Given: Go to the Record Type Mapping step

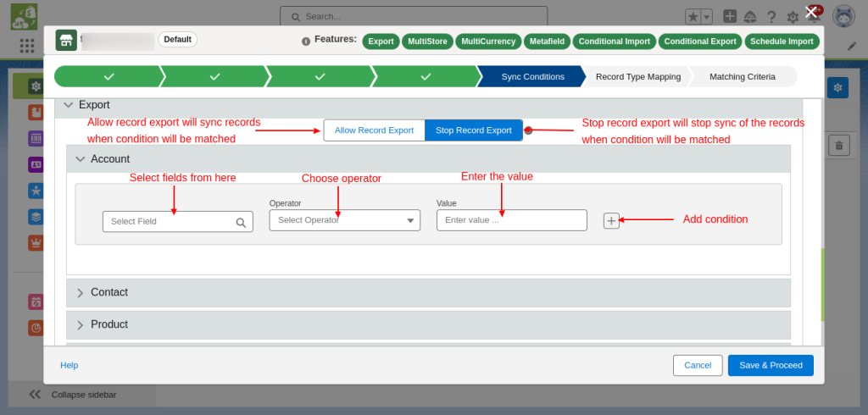Looking at the screenshot, I should [638, 77].
